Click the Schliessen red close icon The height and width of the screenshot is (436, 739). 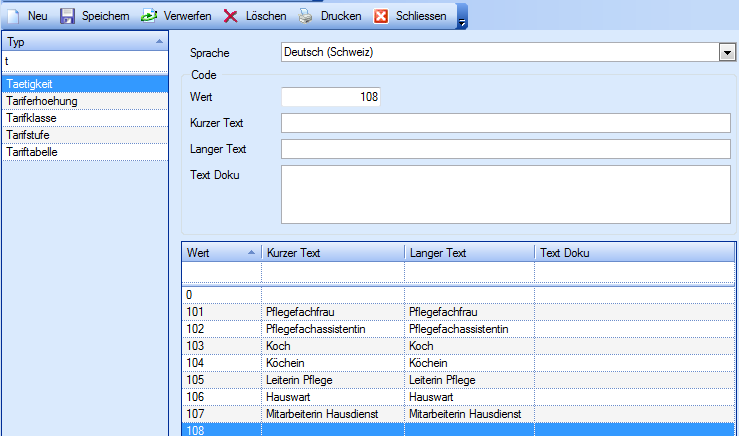click(x=381, y=16)
